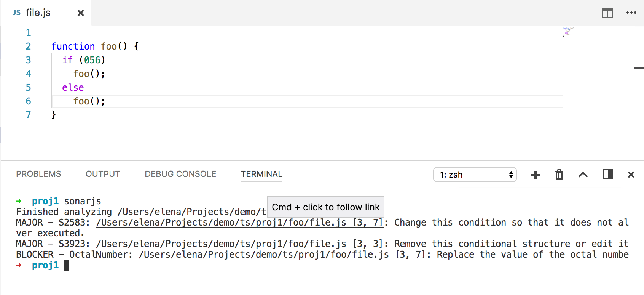The width and height of the screenshot is (644, 295).
Task: Open more editor actions with the ellipsis icon
Action: (x=631, y=13)
